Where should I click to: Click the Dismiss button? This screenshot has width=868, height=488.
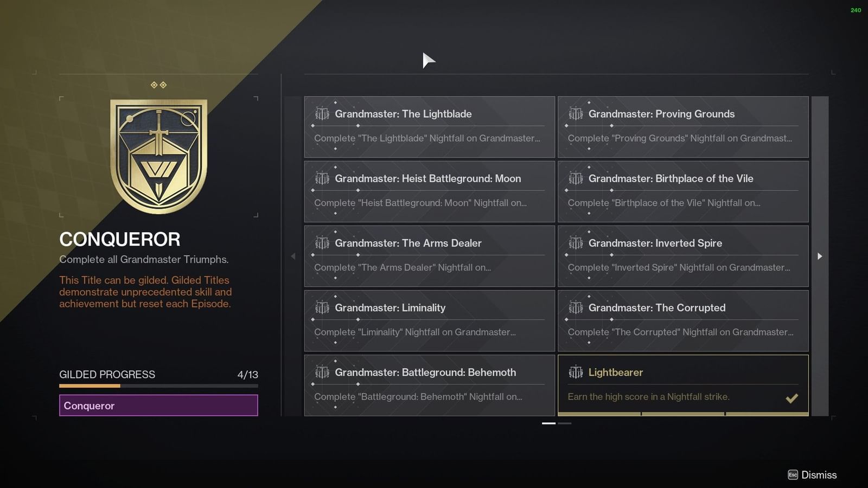point(812,474)
